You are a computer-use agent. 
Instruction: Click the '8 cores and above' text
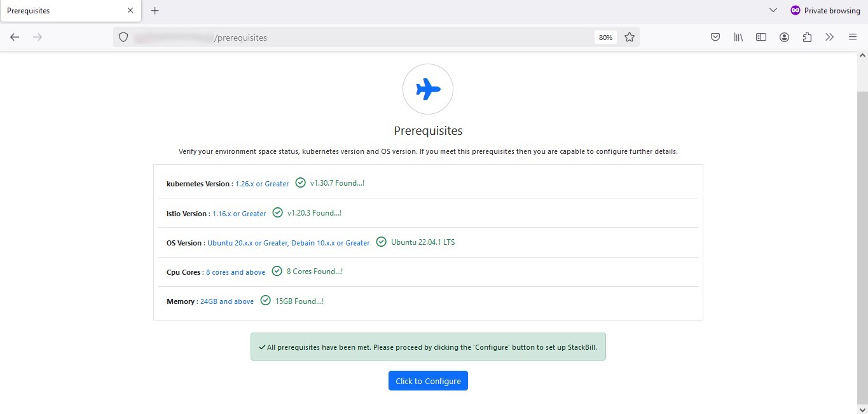(x=235, y=272)
